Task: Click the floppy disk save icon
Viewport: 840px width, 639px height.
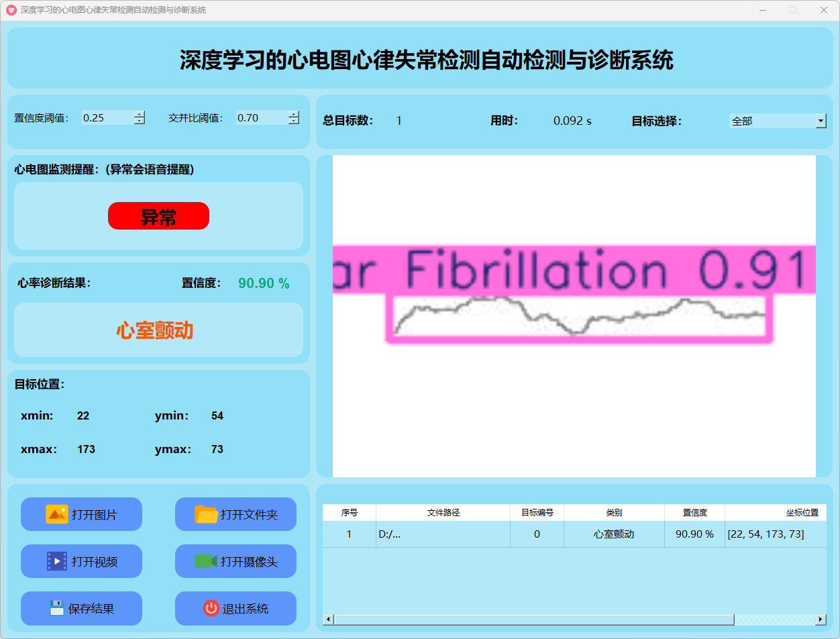Action: [56, 608]
